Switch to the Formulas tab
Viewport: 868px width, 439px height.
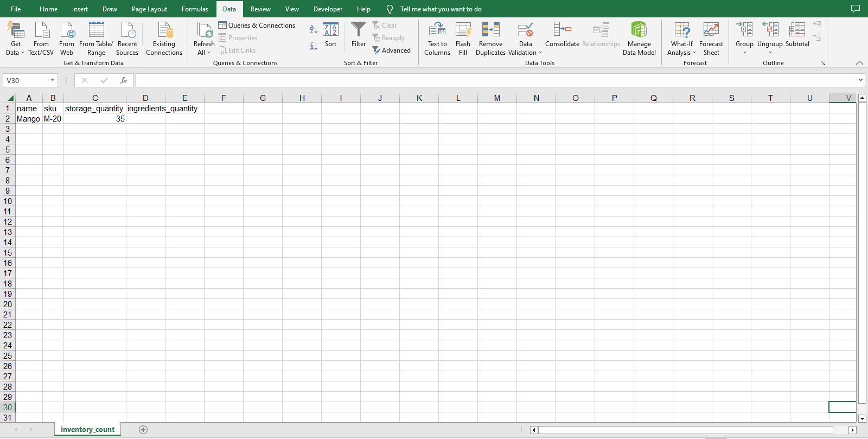(x=195, y=9)
